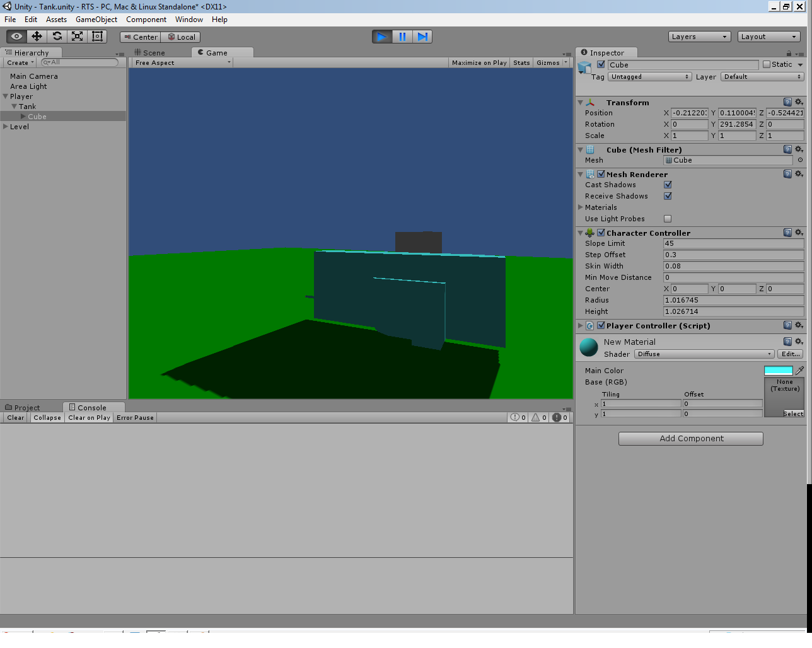Click the Step frame button
Screen dimensions: 812x648
point(422,37)
